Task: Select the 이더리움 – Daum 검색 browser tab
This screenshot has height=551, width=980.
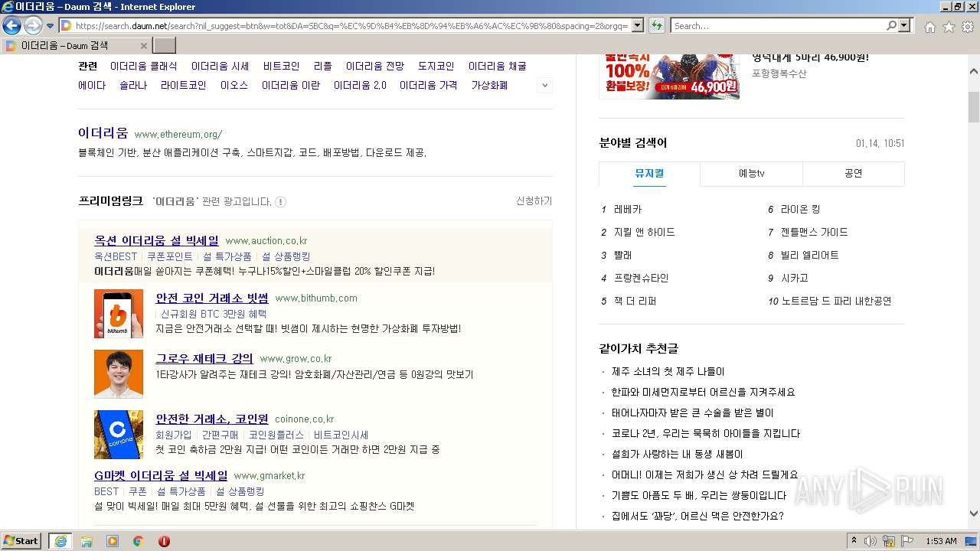Action: pyautogui.click(x=77, y=46)
